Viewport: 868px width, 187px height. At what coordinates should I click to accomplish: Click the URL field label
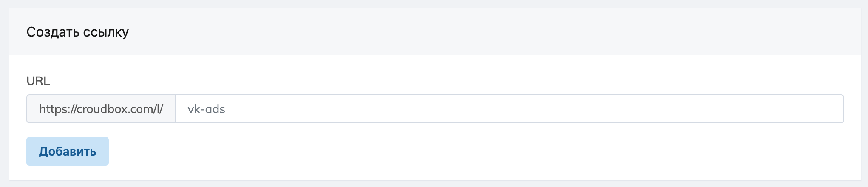click(x=38, y=81)
